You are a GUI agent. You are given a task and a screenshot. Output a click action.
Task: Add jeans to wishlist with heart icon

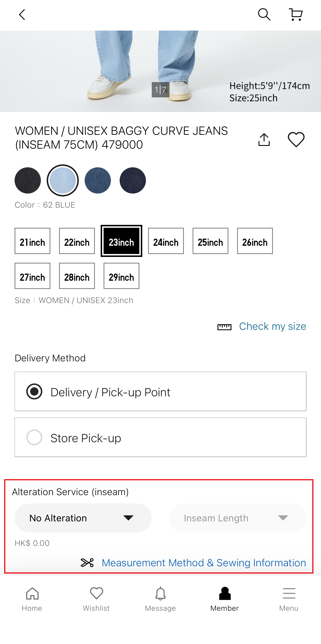pyautogui.click(x=296, y=139)
